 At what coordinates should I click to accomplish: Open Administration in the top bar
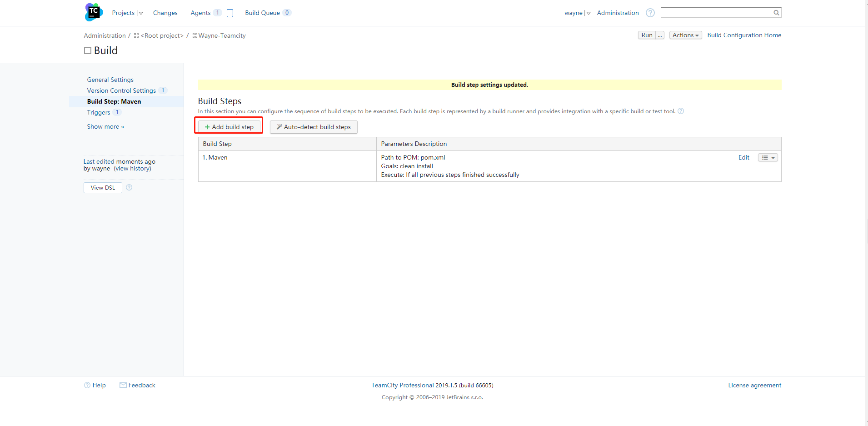(618, 13)
